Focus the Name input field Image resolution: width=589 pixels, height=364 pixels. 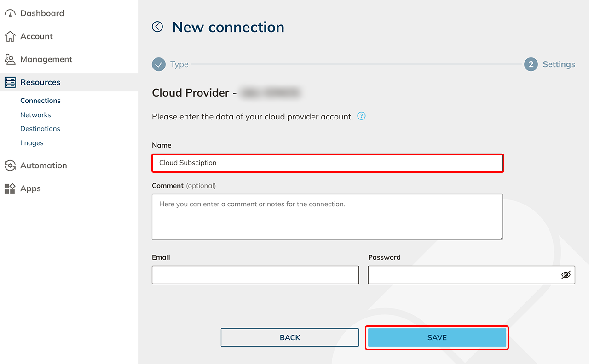(328, 163)
